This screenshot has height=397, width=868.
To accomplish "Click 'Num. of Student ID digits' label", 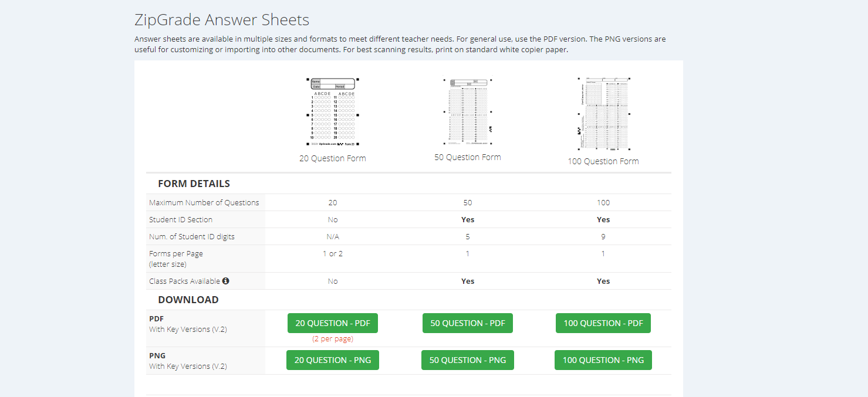I will (x=192, y=237).
